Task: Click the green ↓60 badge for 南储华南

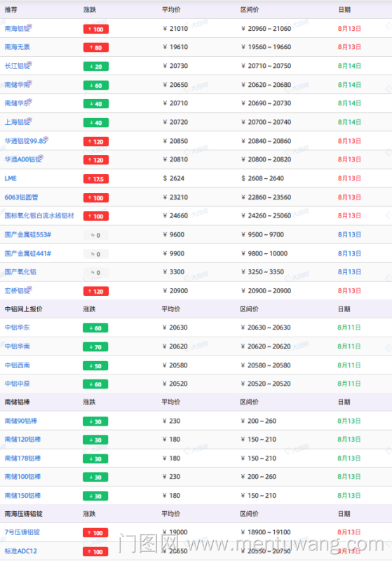Action: (x=96, y=86)
